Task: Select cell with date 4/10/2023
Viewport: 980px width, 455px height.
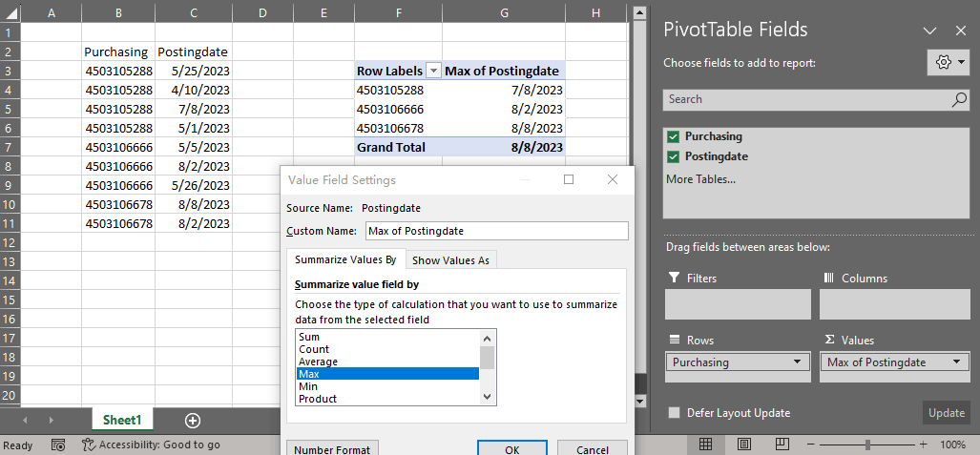Action: (x=194, y=90)
